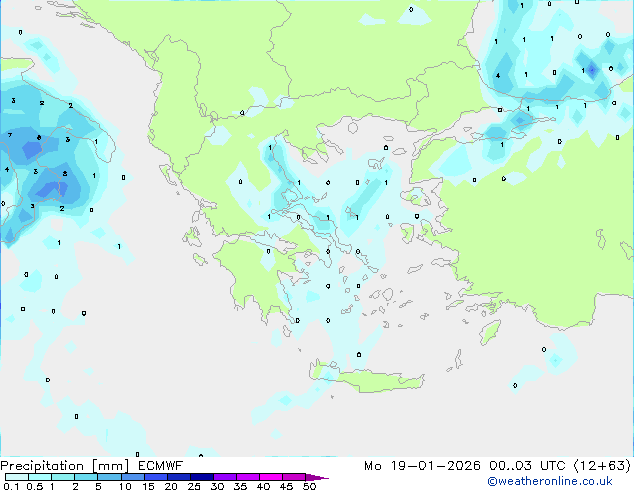Viewport: 634px width, 490px height.
Task: Open the weatheronline.co.uk copyright link
Action: [x=550, y=481]
